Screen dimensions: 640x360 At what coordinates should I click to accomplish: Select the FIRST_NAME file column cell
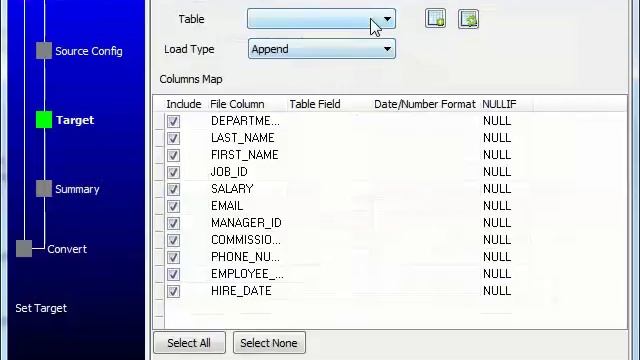pos(244,155)
